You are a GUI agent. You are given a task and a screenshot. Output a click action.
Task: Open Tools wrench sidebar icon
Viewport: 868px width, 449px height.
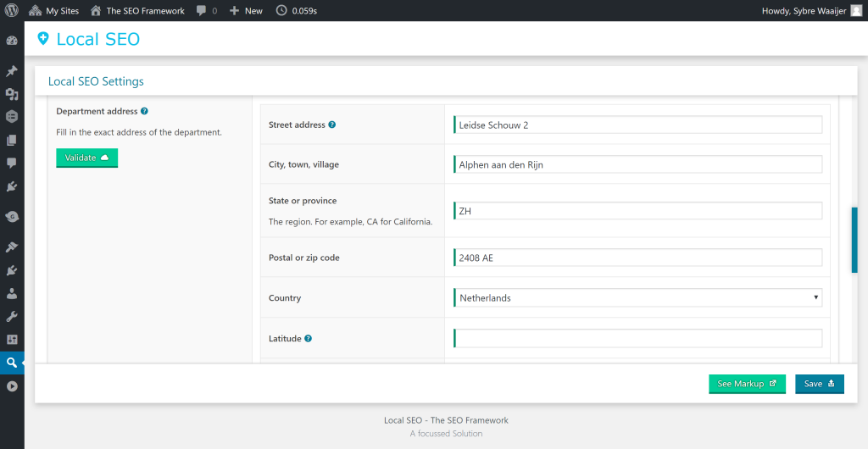pyautogui.click(x=12, y=317)
